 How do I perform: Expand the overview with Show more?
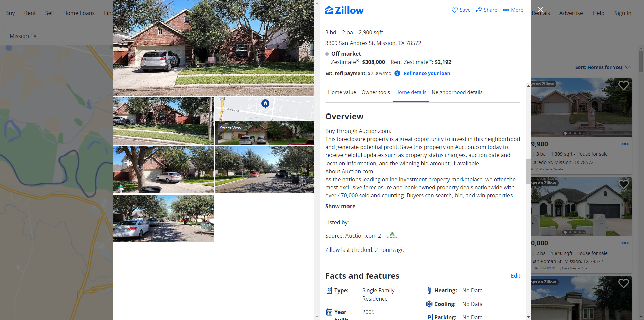click(340, 206)
